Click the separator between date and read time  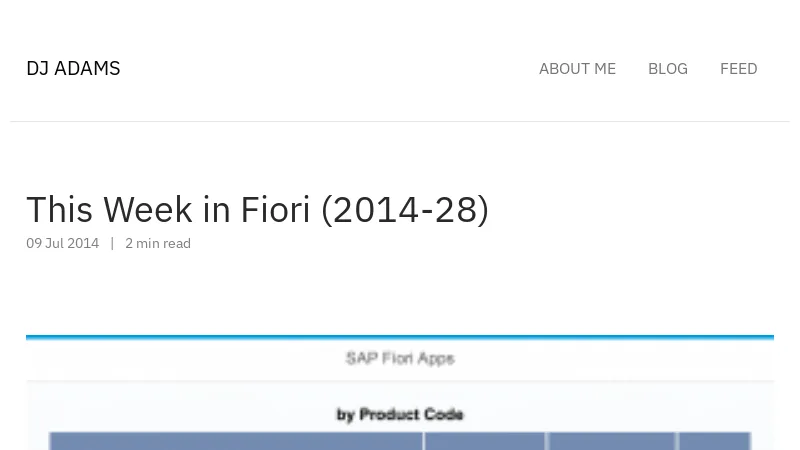[112, 243]
